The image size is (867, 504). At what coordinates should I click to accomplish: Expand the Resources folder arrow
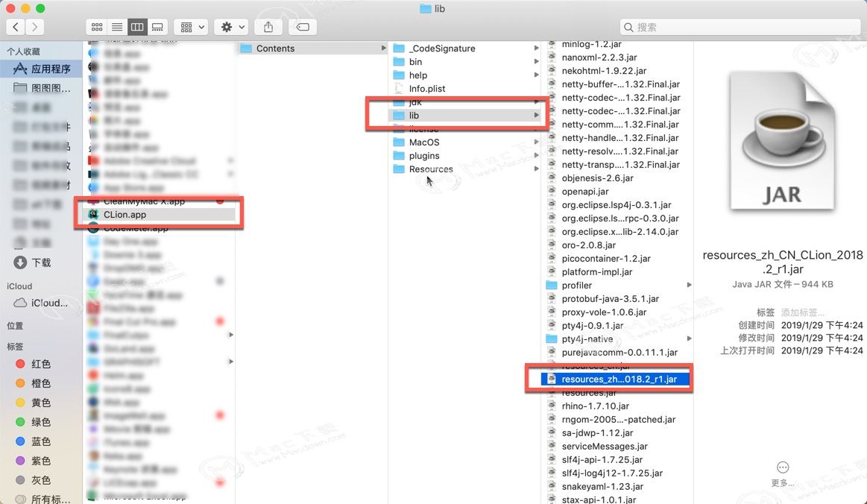click(x=536, y=168)
